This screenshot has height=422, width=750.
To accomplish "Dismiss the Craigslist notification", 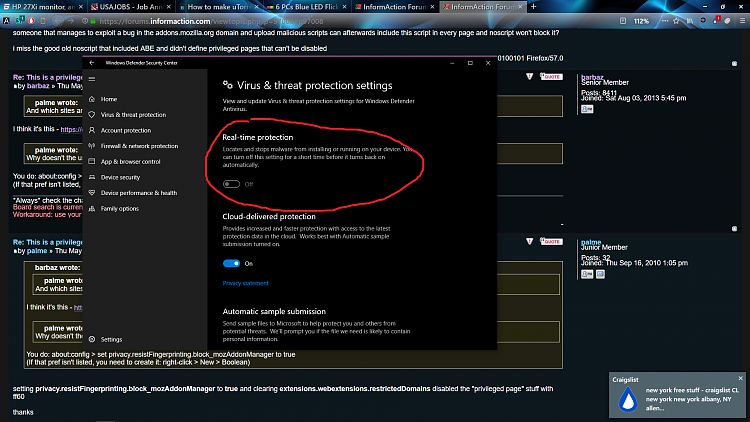I will [x=740, y=378].
